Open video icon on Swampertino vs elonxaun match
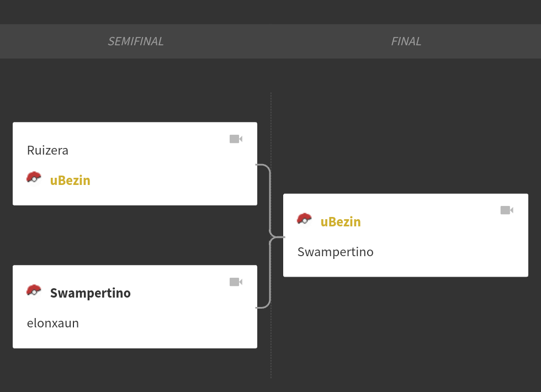The width and height of the screenshot is (541, 392). (x=236, y=282)
